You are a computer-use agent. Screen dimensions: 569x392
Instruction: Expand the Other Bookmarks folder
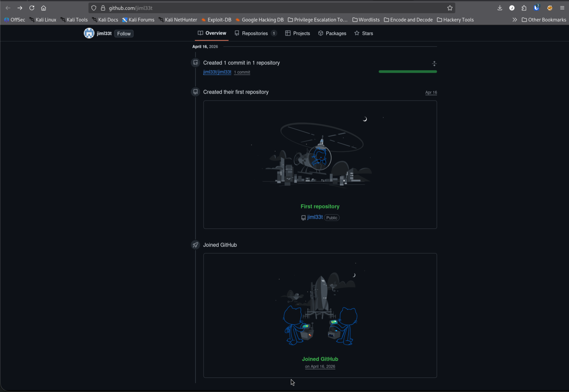tap(544, 20)
